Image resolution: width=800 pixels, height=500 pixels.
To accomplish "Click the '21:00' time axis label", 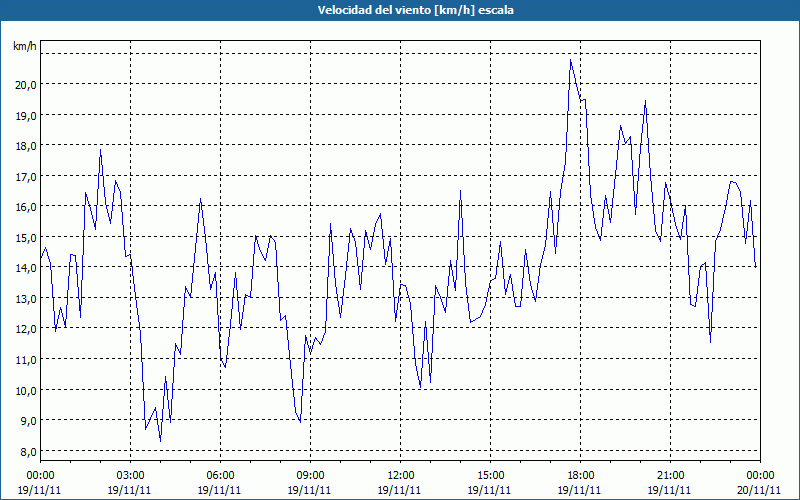I will 670,476.
